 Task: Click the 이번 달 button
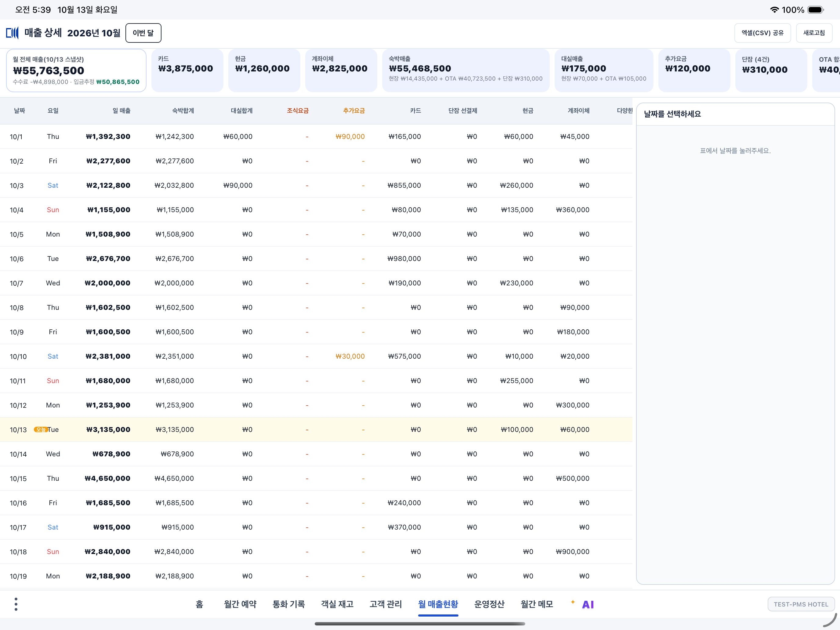tap(143, 33)
